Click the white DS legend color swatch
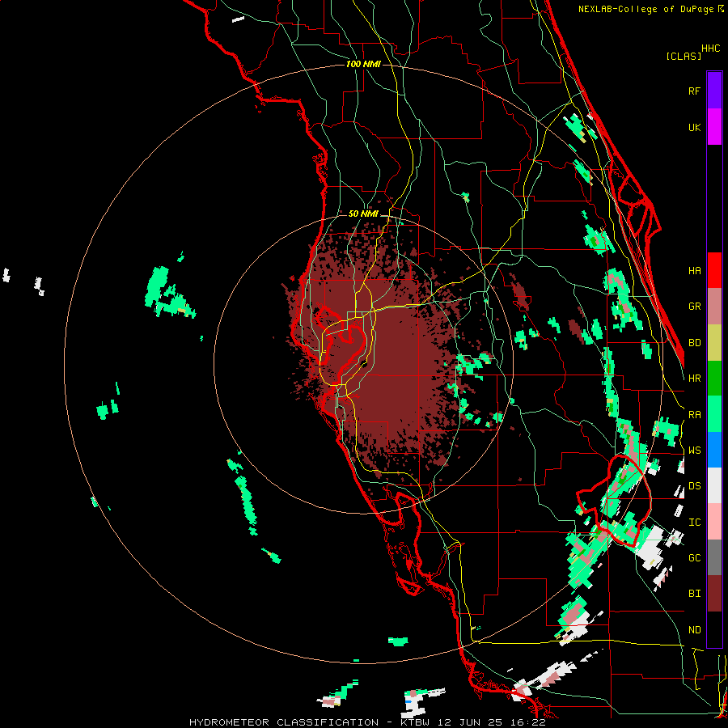728x728 pixels. [x=714, y=485]
